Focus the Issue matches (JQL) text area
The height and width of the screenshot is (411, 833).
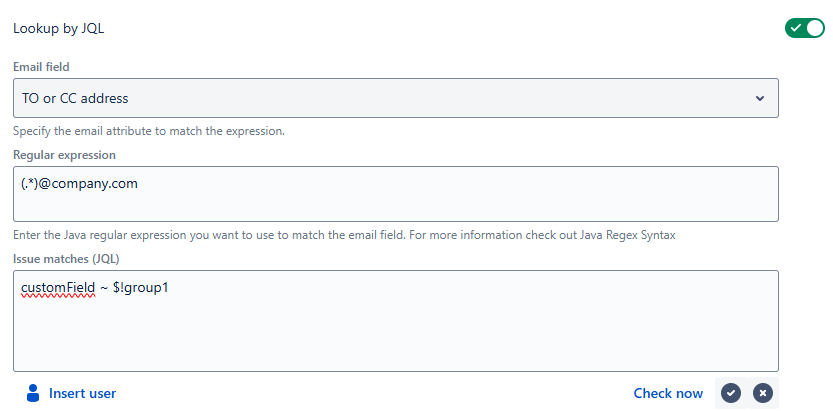tap(396, 321)
